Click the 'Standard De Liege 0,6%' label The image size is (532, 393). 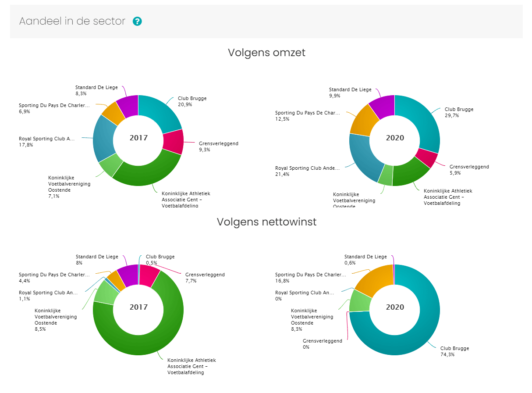365,260
